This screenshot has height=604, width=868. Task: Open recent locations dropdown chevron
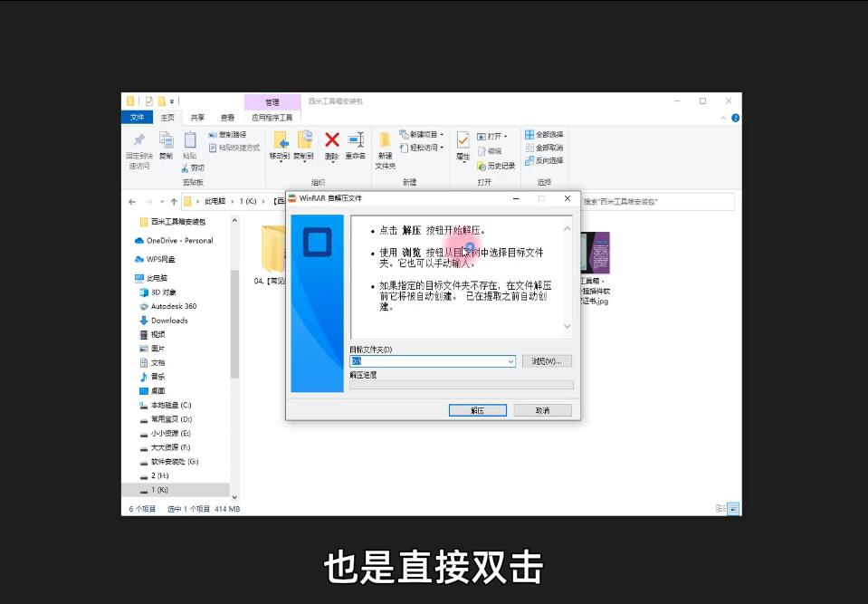(162, 202)
